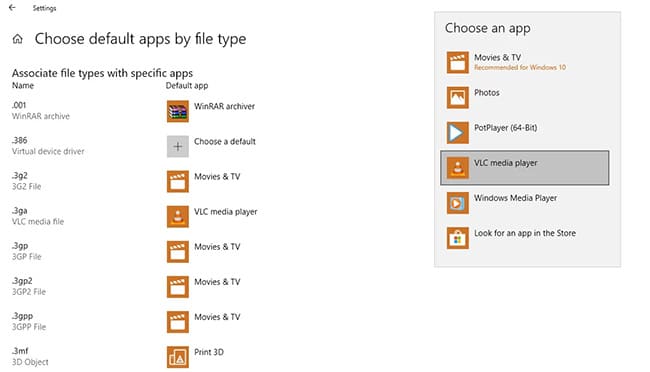
Task: Click the back arrow in Settings
Action: click(12, 7)
